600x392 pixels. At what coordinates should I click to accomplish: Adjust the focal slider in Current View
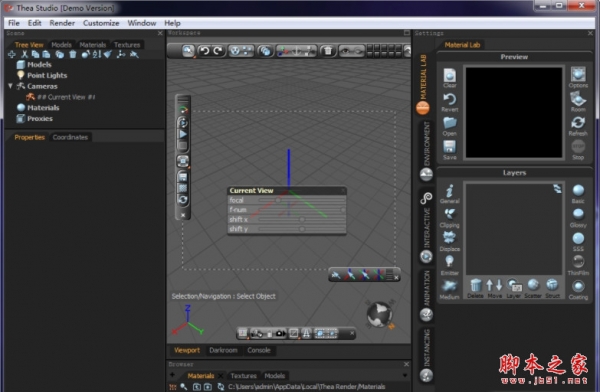coord(278,200)
